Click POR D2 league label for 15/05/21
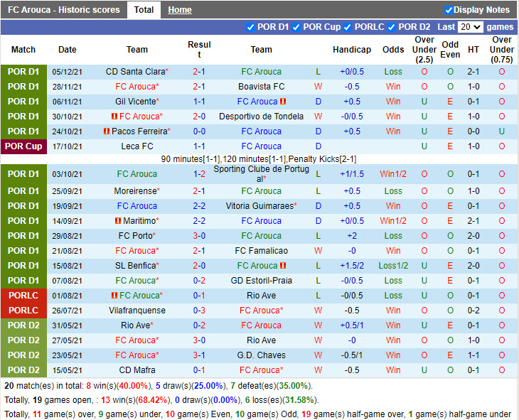Viewport: 519px width, 420px height. [x=23, y=370]
